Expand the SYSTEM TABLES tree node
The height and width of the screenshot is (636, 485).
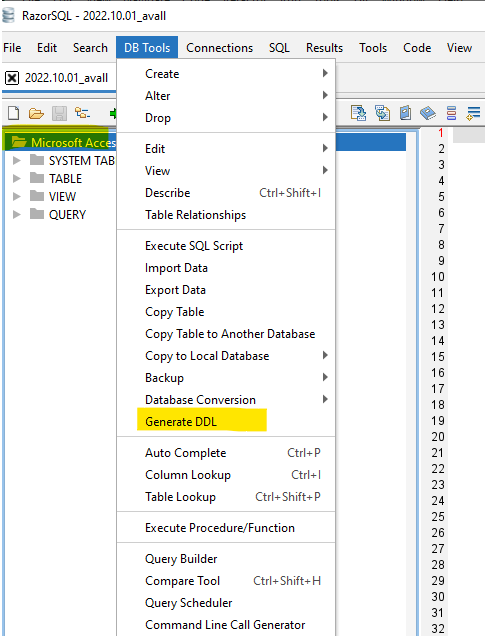16,161
